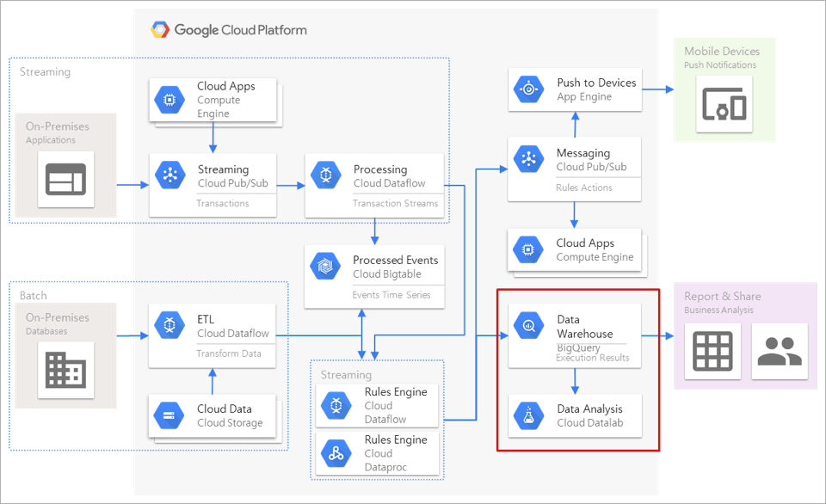Image resolution: width=826 pixels, height=504 pixels.
Task: Click the Google Cloud Platform hexagon logo
Action: [x=160, y=30]
